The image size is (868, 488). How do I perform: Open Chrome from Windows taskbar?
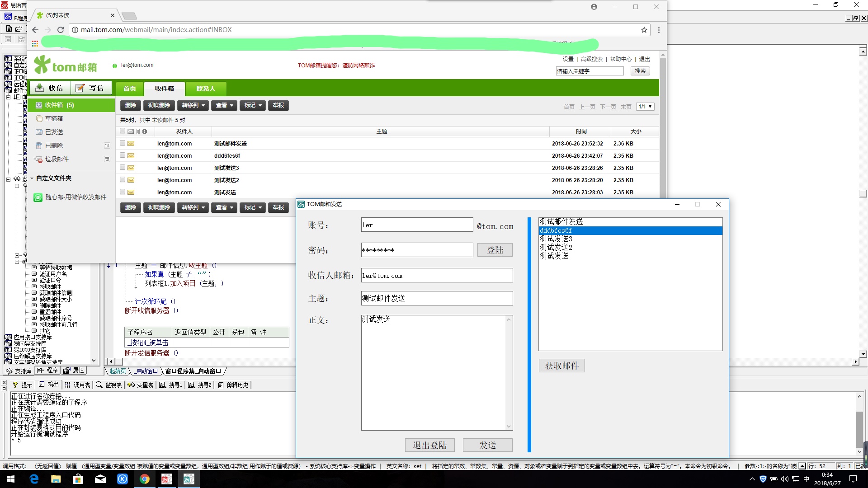pos(145,479)
